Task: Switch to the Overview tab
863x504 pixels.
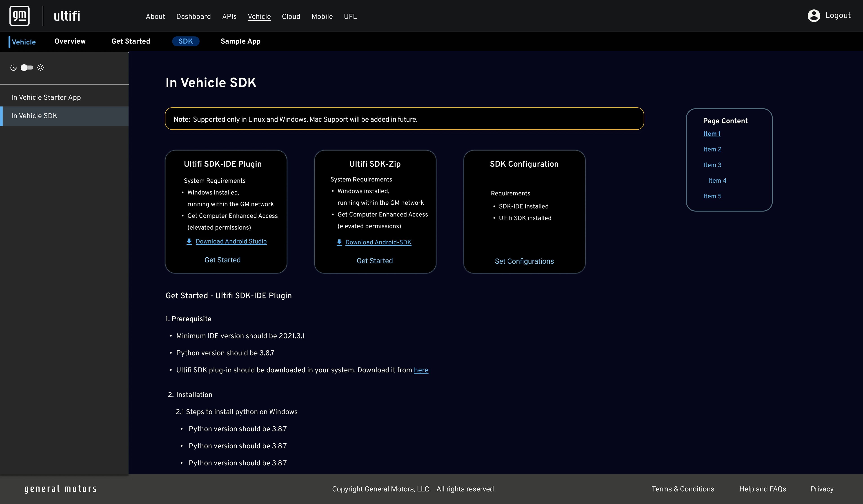Action: [x=70, y=41]
